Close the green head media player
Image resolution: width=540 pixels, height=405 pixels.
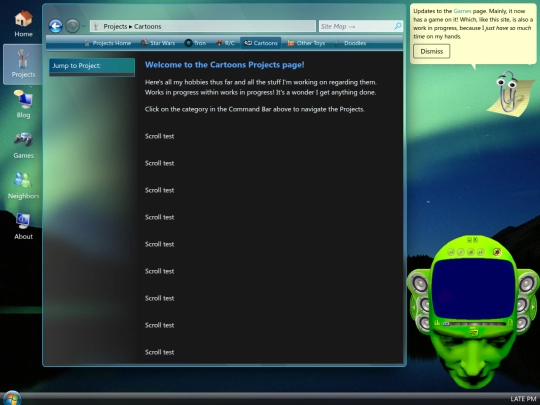475,240
